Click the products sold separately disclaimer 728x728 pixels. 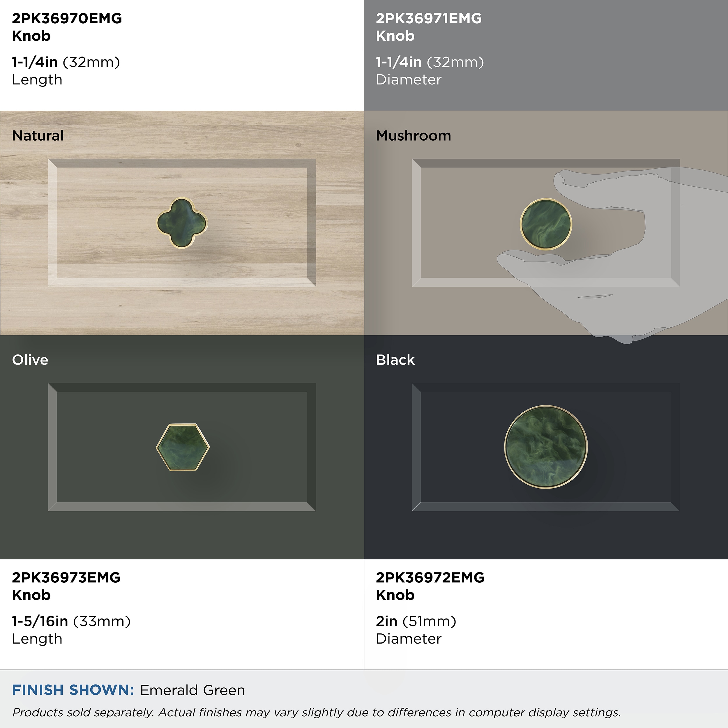pyautogui.click(x=317, y=713)
